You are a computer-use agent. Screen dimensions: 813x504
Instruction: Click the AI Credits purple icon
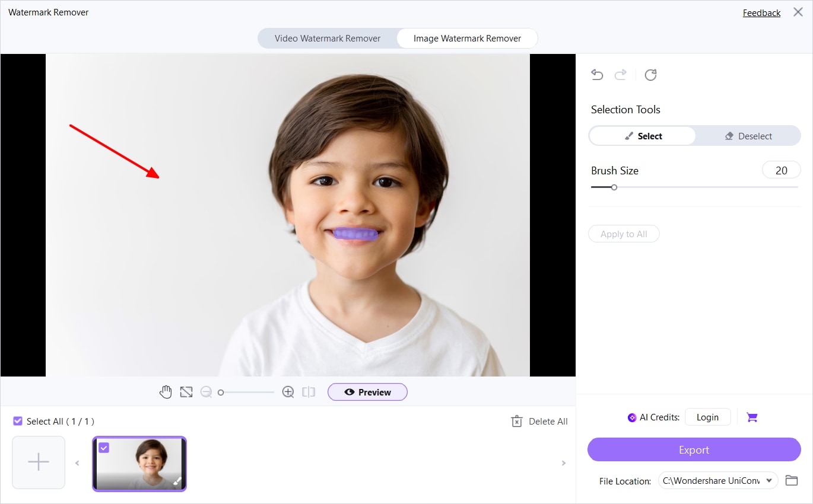tap(632, 417)
